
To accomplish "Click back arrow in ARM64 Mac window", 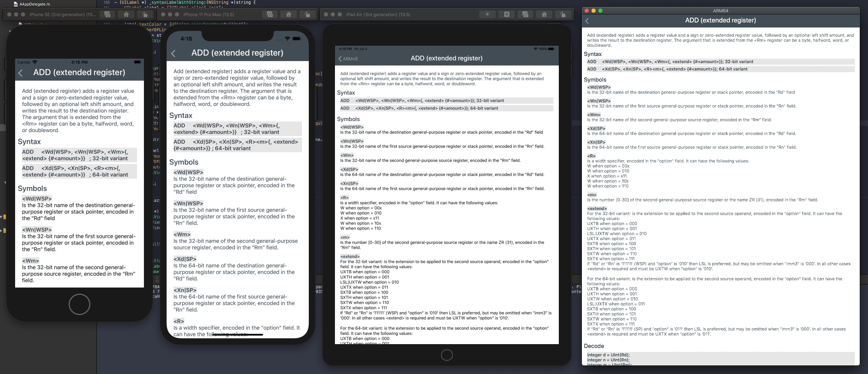I will (x=587, y=21).
